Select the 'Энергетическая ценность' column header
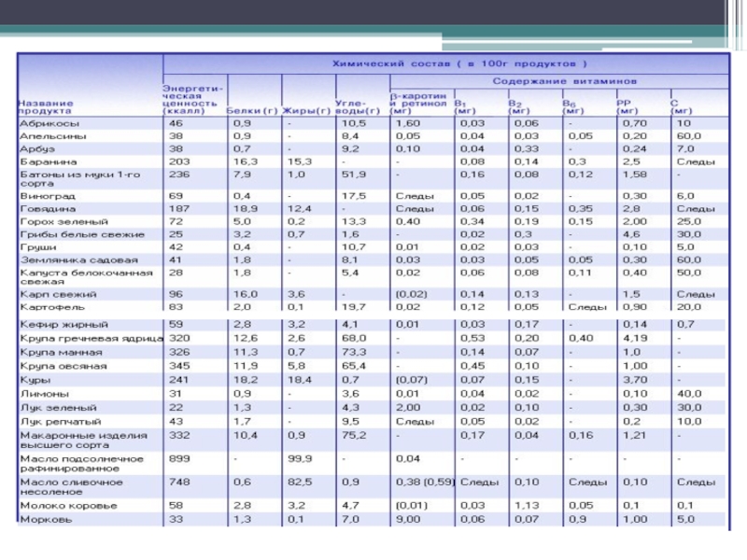This screenshot has height=560, width=747. click(190, 97)
